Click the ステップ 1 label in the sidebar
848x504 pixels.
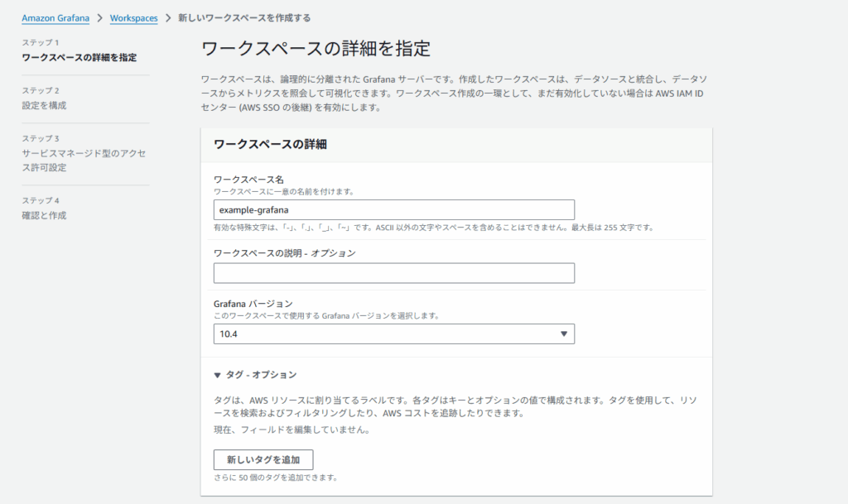[41, 42]
